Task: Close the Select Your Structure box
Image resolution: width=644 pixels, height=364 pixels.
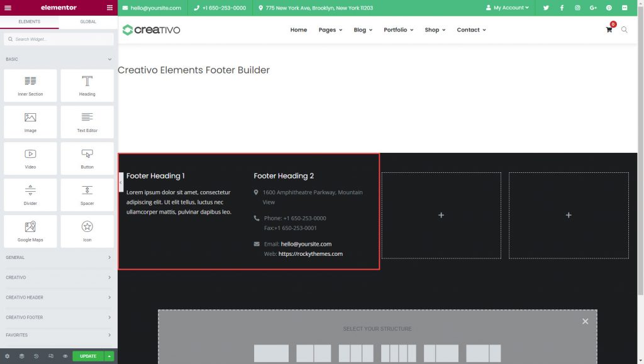Action: (x=586, y=321)
